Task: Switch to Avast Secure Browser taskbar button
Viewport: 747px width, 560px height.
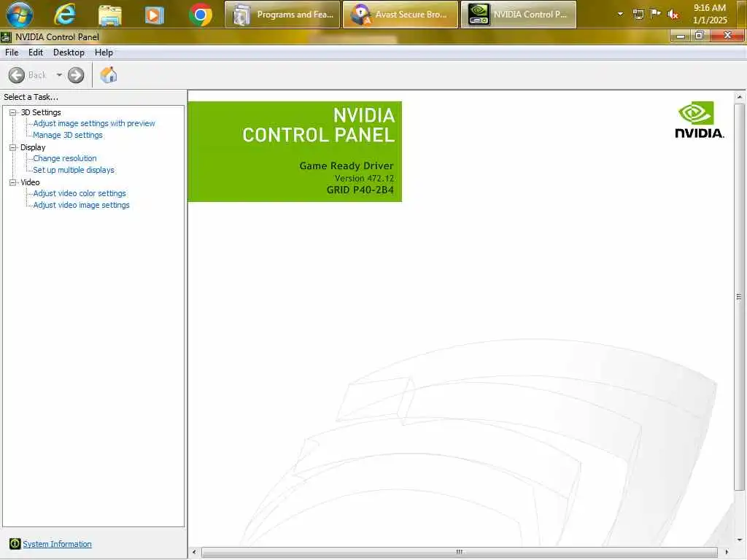Action: 400,15
